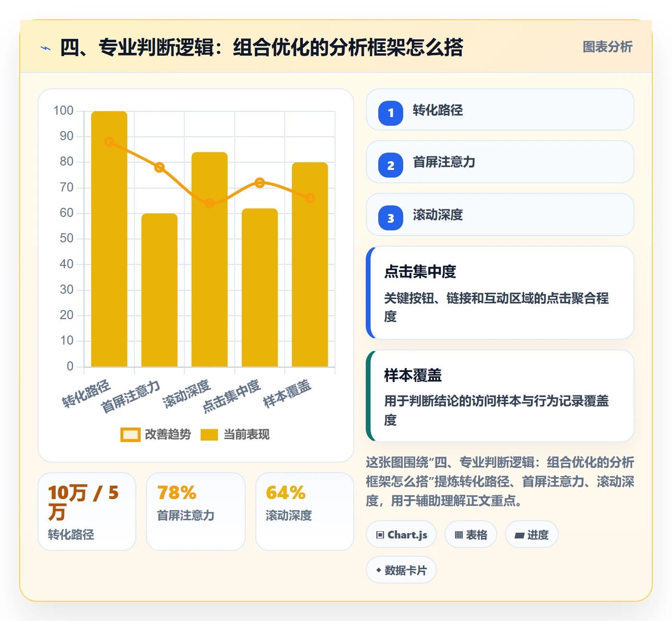Click the 滚动深度 bar in the chart
Image resolution: width=672 pixels, height=621 pixels.
click(210, 260)
